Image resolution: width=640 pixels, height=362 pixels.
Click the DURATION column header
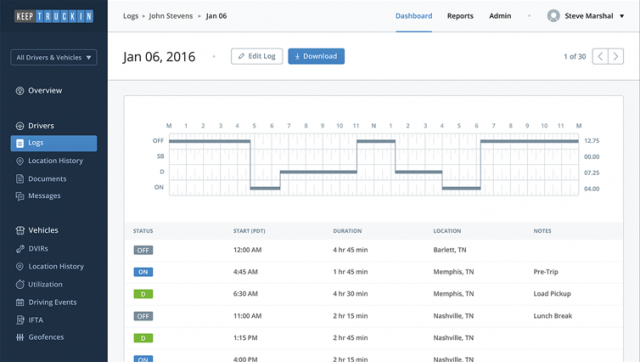click(347, 231)
